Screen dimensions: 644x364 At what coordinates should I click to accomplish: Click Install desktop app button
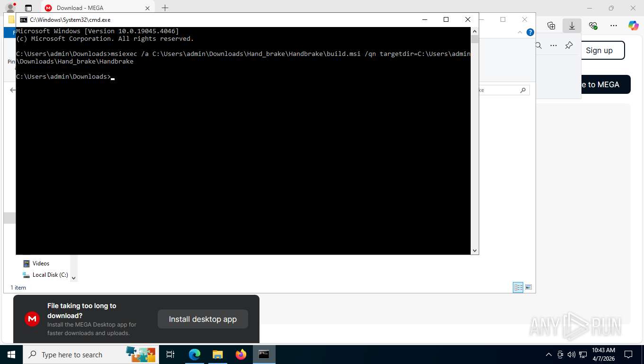click(203, 319)
